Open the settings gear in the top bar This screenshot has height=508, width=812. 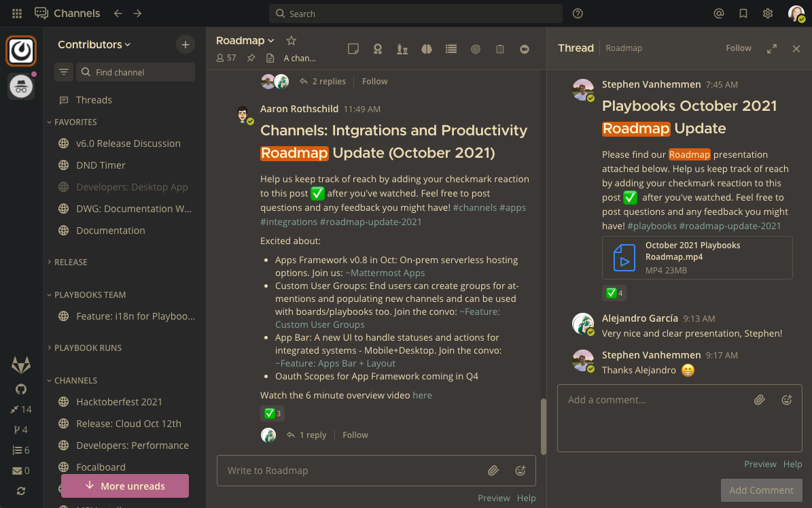click(x=767, y=13)
